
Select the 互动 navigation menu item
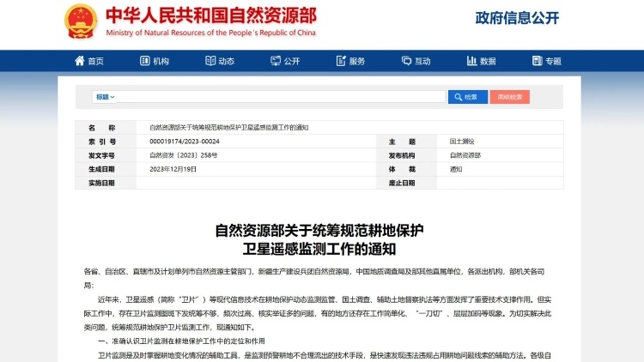(422, 62)
